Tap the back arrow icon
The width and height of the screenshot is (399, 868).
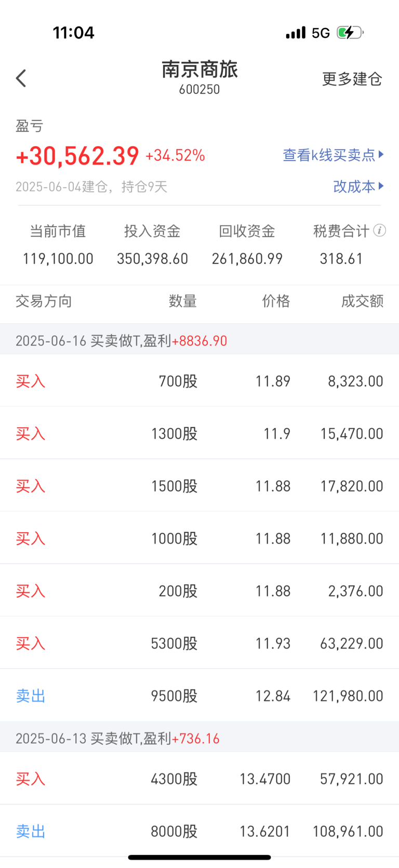21,78
